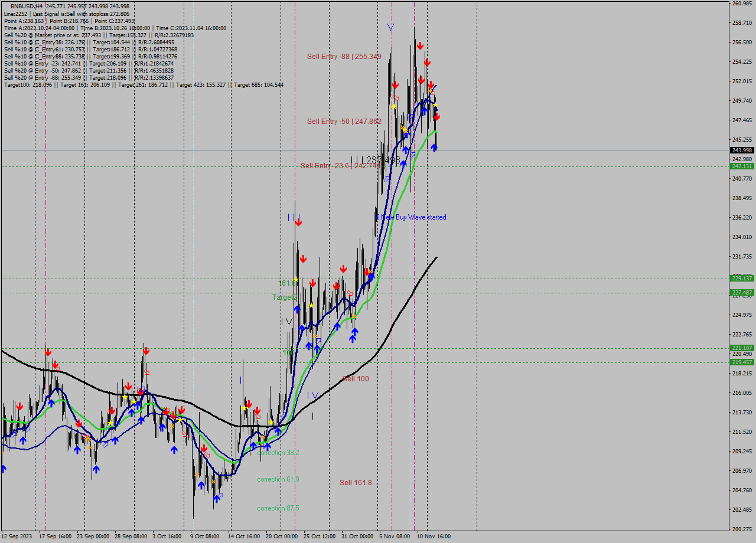This screenshot has height=543, width=756.
Task: Click the 202.485 price axis value
Action: 742,510
